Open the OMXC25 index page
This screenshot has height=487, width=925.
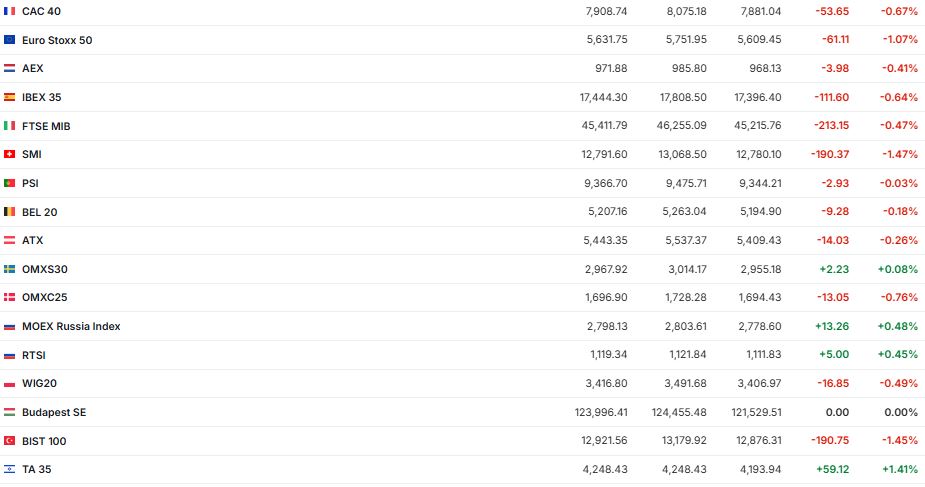44,297
